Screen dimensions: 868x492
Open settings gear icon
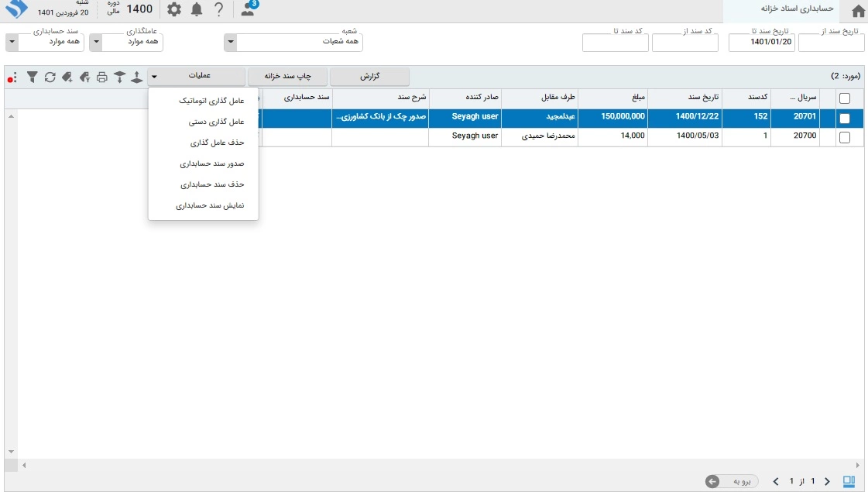click(x=174, y=10)
